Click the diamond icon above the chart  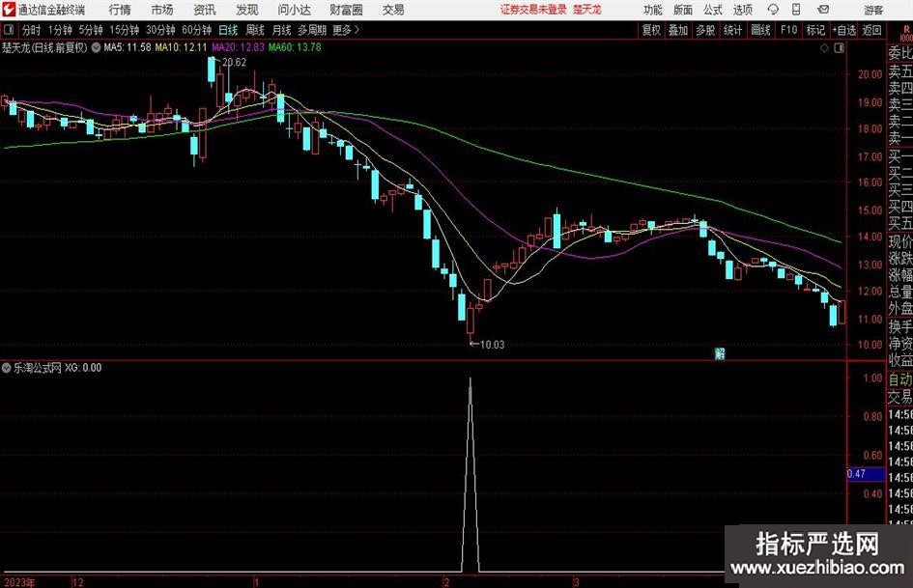tap(824, 48)
